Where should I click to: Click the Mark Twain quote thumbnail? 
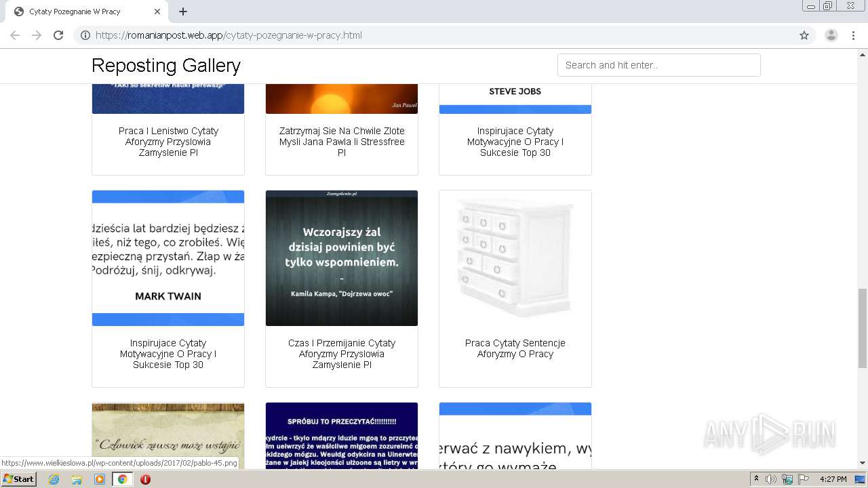pyautogui.click(x=168, y=258)
